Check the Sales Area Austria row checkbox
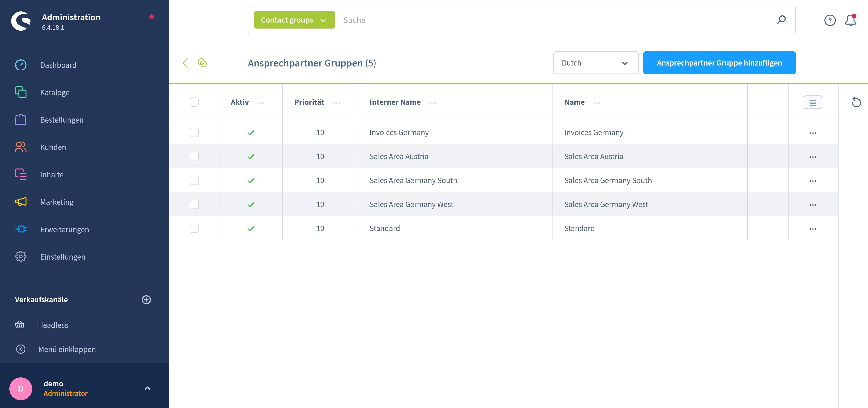The image size is (868, 408). tap(194, 156)
